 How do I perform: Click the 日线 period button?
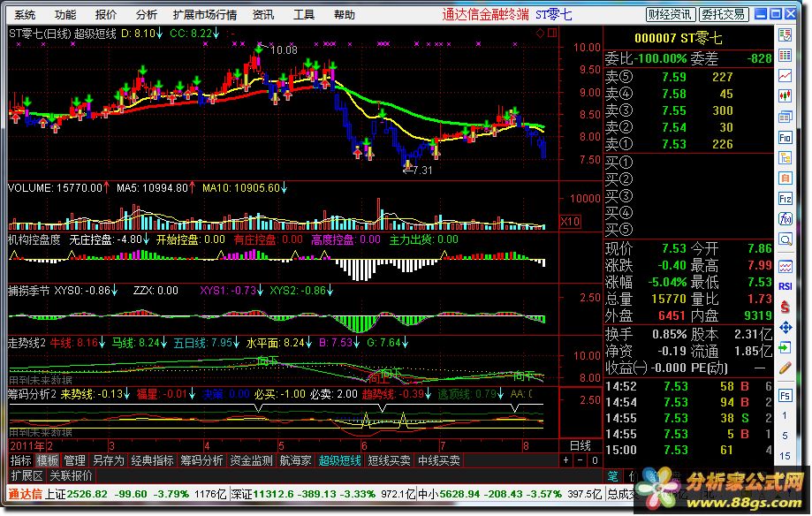(580, 445)
